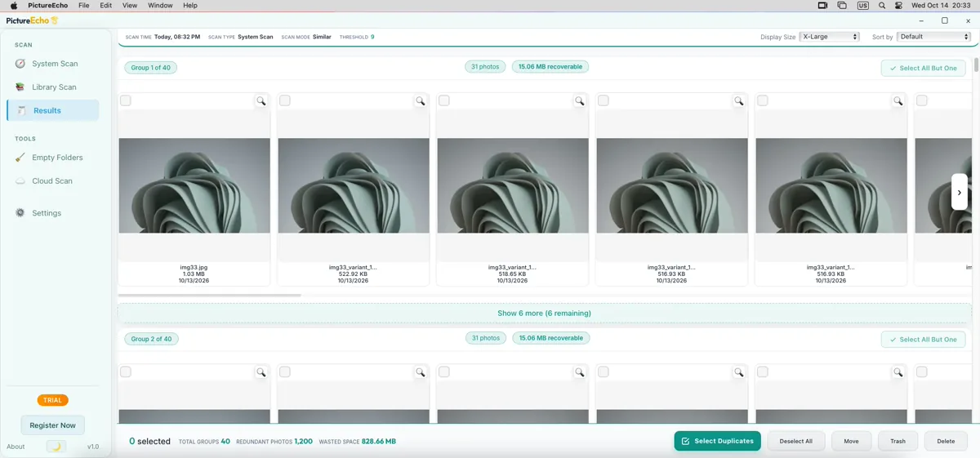Screen dimensions: 980x458
Task: Open Library Scan in the sidebar
Action: (53, 87)
